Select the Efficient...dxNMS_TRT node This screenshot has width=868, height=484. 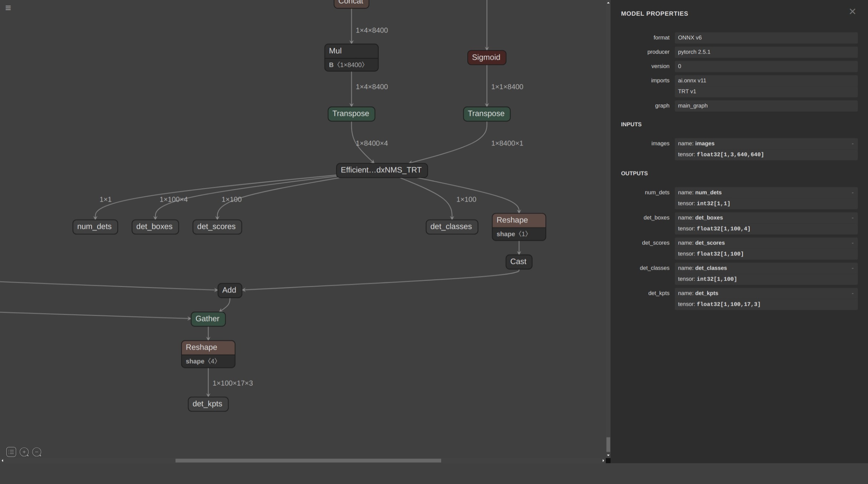(x=381, y=170)
